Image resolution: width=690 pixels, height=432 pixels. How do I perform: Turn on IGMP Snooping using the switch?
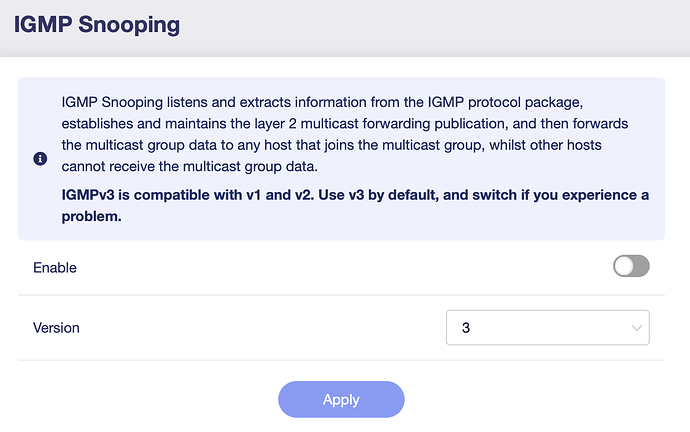click(631, 266)
